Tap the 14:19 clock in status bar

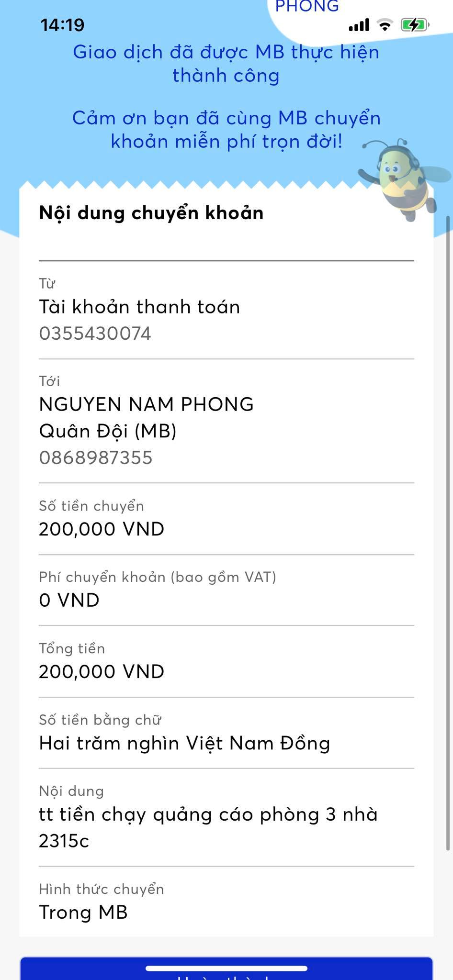62,25
